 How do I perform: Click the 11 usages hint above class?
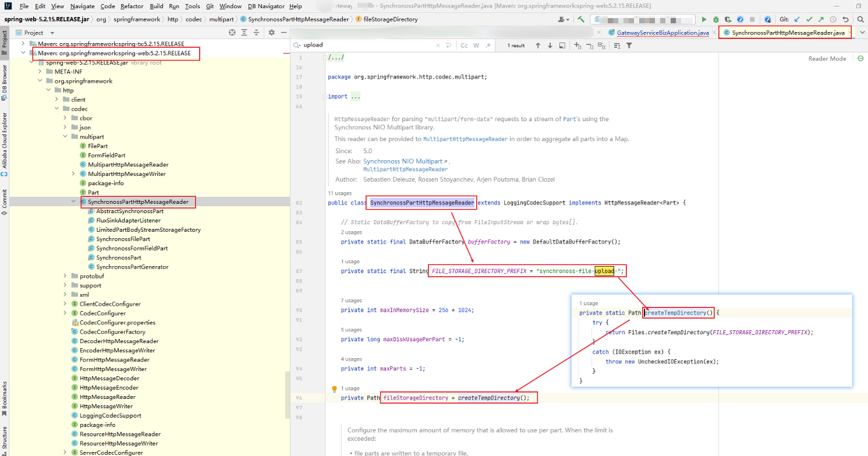coord(339,193)
